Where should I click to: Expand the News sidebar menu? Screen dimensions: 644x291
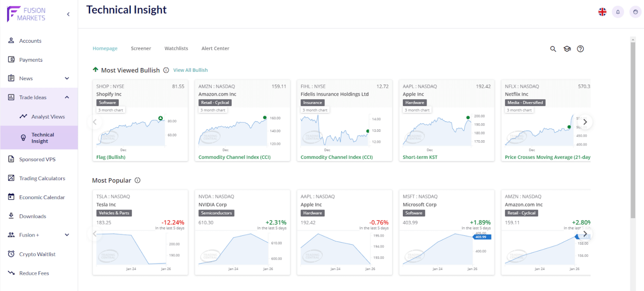[26, 78]
